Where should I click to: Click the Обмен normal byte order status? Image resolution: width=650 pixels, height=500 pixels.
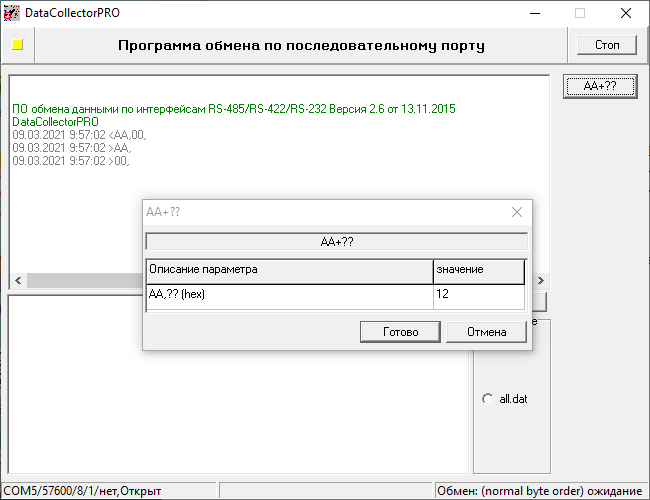(540, 491)
